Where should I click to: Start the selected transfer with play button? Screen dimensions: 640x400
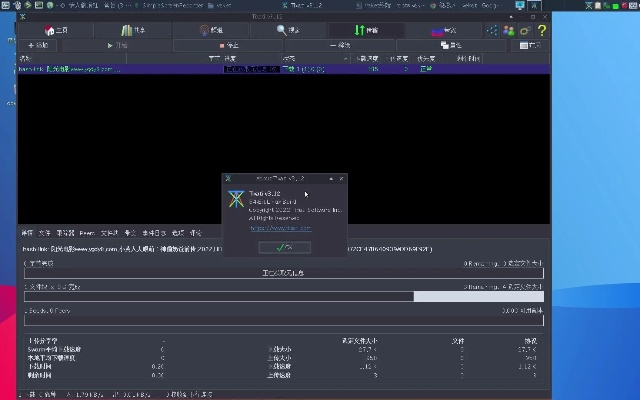(x=115, y=45)
